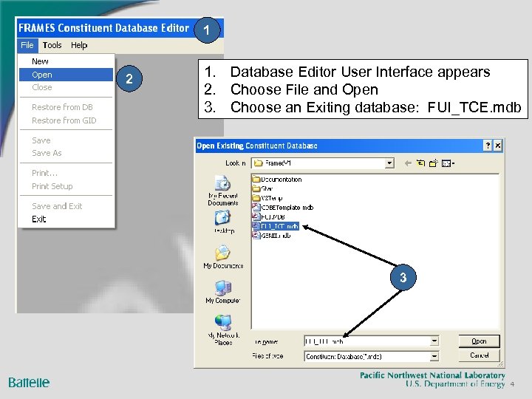This screenshot has width=532, height=399.
Task: Select the GENII.mdb file
Action: 271,236
